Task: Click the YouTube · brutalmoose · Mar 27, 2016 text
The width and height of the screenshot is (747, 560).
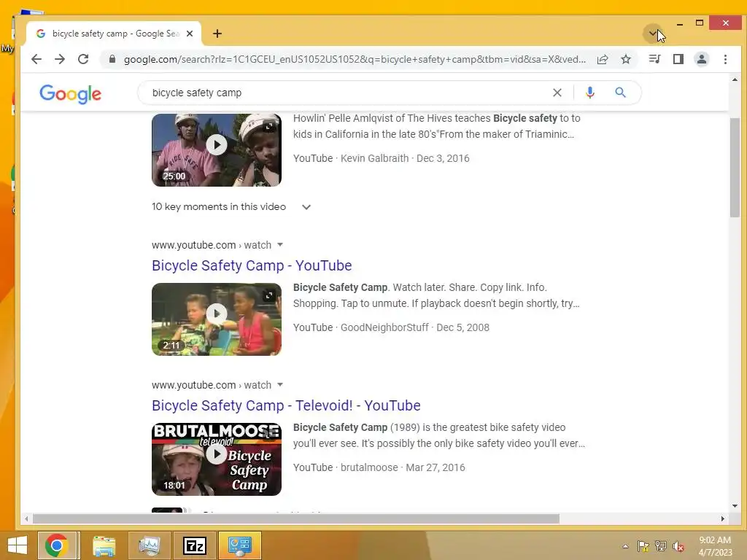Action: pyautogui.click(x=379, y=467)
